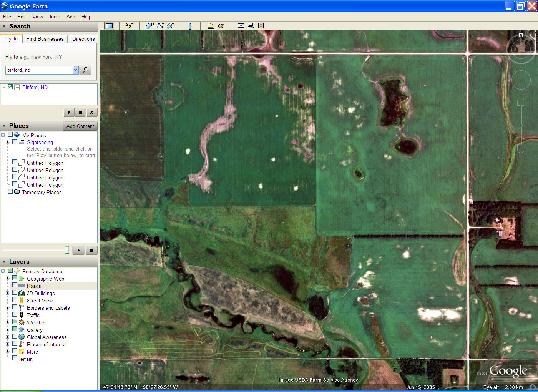The width and height of the screenshot is (538, 392).
Task: Collapse the Places panel triangle
Action: (x=4, y=126)
